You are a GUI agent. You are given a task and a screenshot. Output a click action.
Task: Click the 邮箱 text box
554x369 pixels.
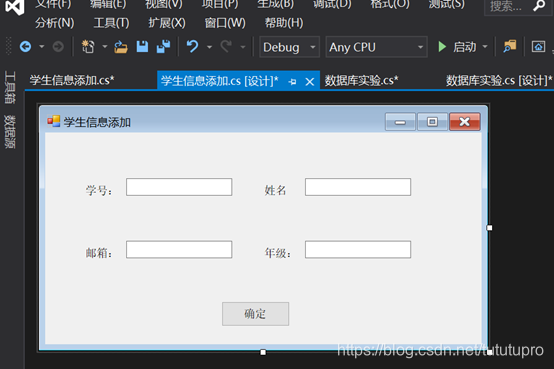(179, 250)
